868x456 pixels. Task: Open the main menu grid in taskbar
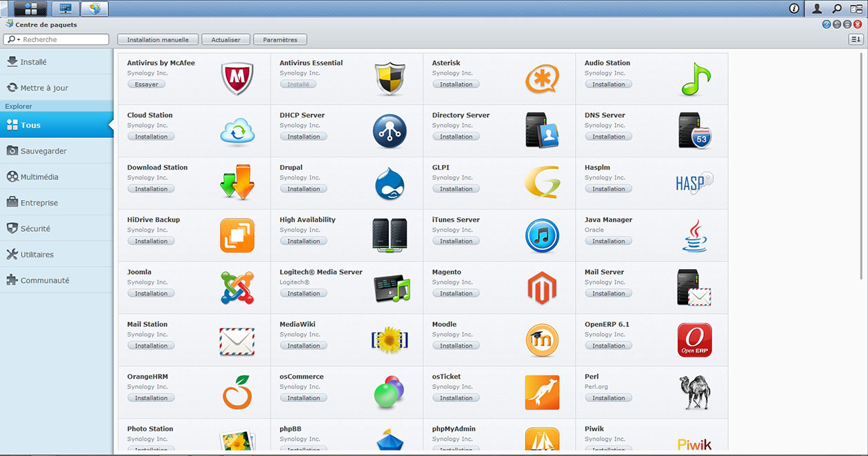pos(30,8)
